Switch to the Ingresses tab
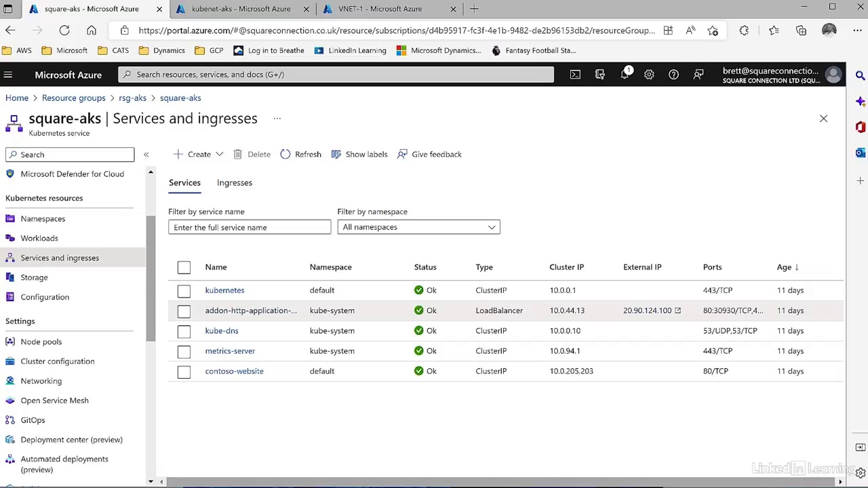This screenshot has height=488, width=868. coord(235,183)
